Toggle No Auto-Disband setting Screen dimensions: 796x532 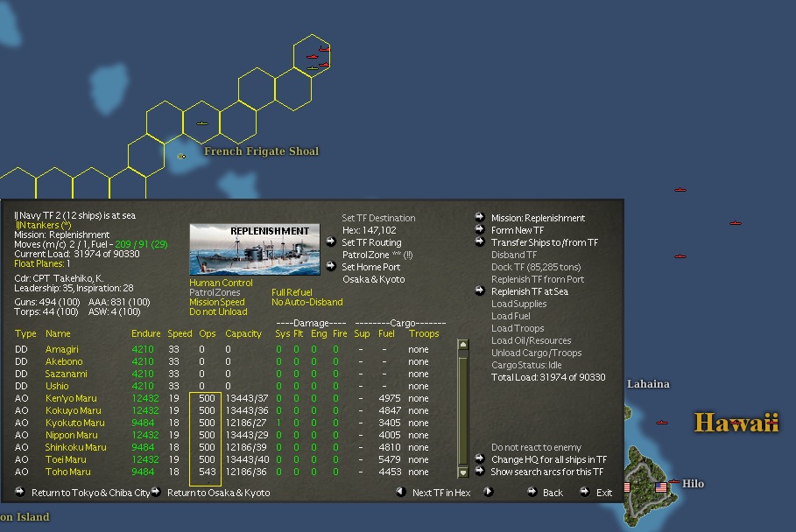pyautogui.click(x=307, y=302)
